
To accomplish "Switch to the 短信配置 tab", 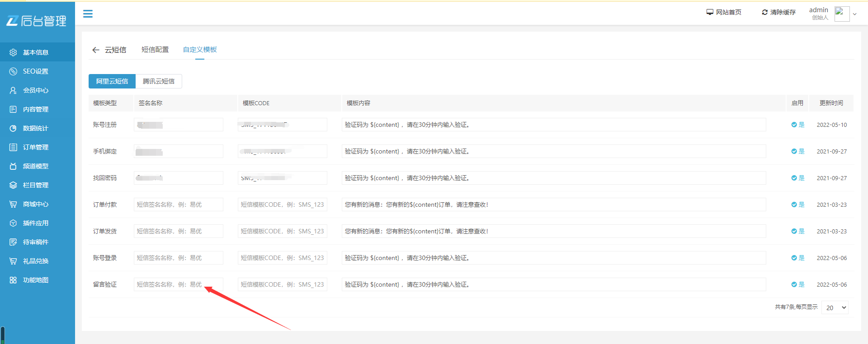I will click(155, 50).
